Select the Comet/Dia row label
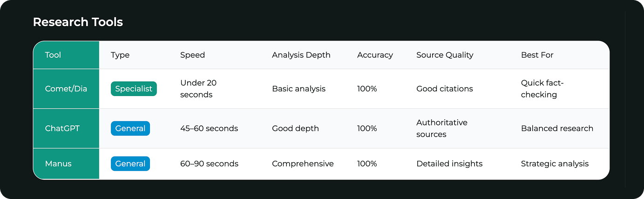This screenshot has width=644, height=199. 66,89
